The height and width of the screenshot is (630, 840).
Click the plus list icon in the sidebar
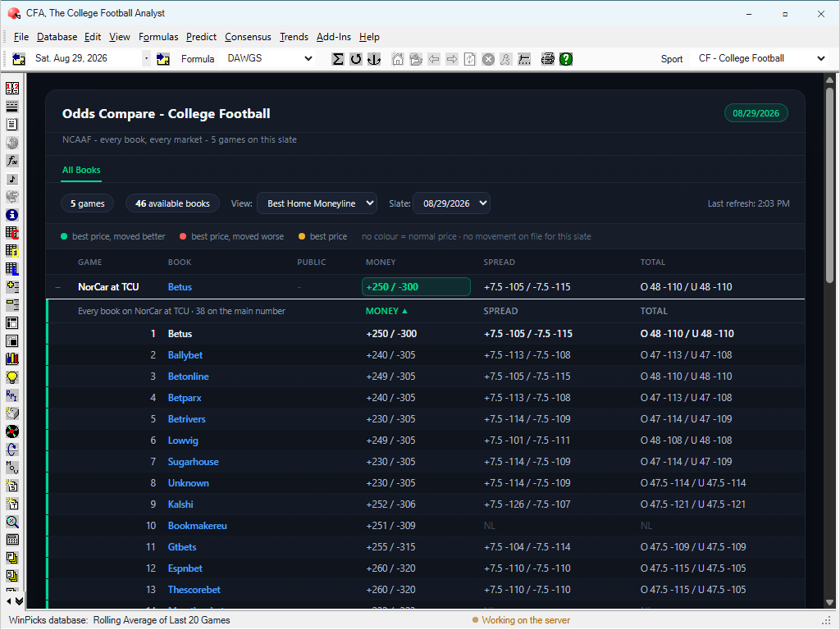[x=12, y=287]
